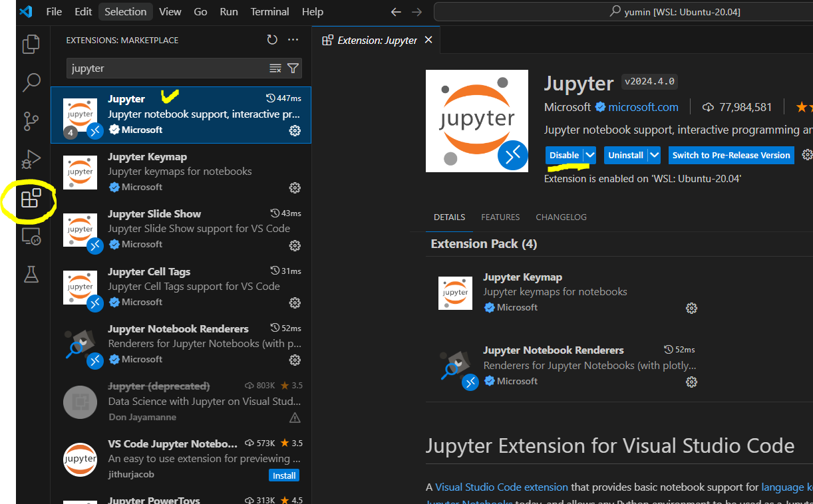Open the Testing flask view

coord(31,274)
